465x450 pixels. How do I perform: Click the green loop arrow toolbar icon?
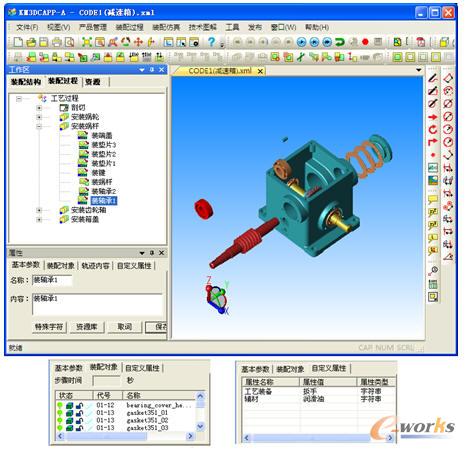(x=340, y=42)
